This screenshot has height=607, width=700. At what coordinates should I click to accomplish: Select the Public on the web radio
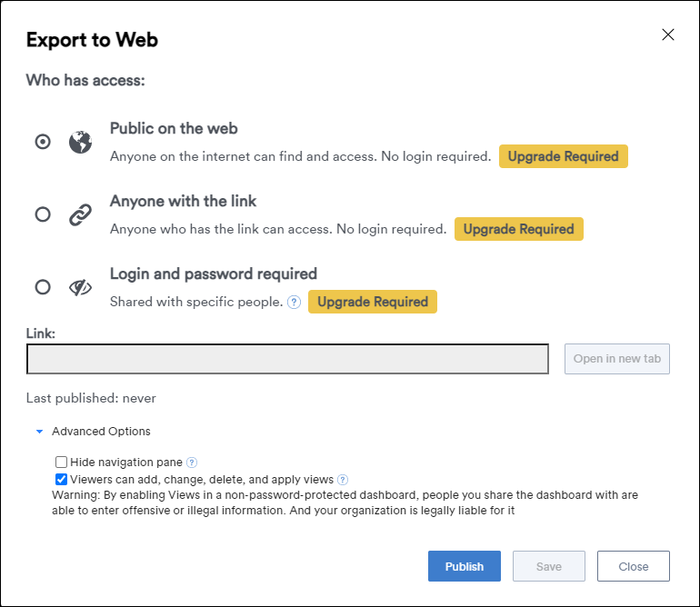43,142
